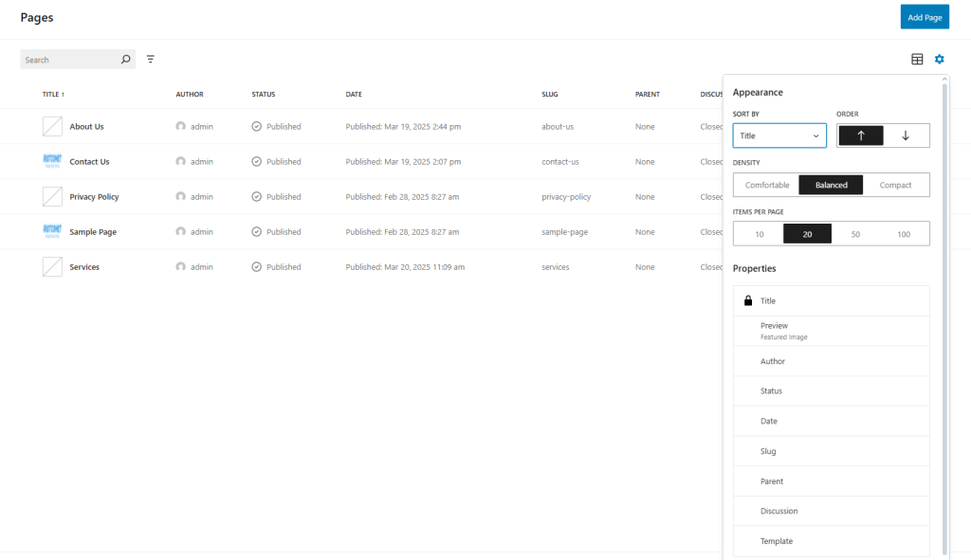The width and height of the screenshot is (971, 560).
Task: Click the admin avatar icon for About Us
Action: click(x=180, y=126)
